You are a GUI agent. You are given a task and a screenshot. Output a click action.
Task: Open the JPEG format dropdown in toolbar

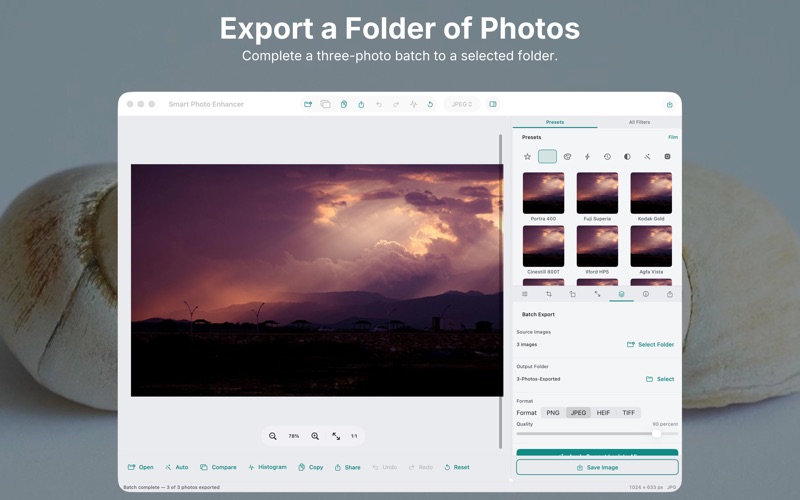[462, 104]
